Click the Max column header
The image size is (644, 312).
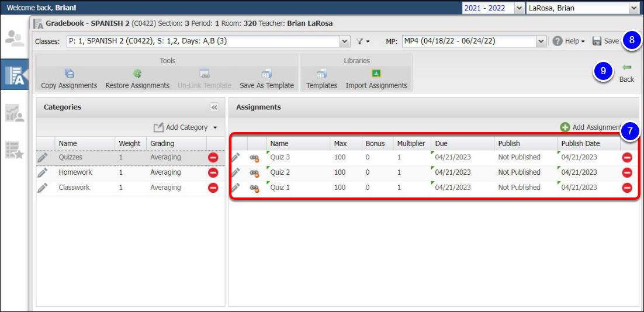click(x=346, y=144)
